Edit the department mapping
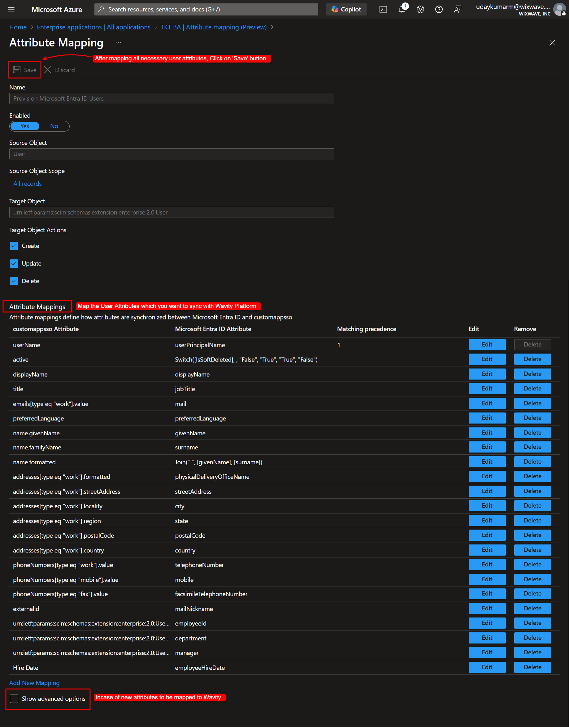Screen dimensions: 569x728 coord(487,638)
